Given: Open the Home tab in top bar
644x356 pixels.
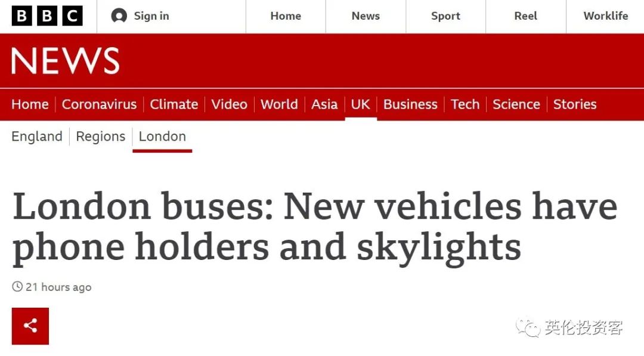Looking at the screenshot, I should [x=286, y=16].
